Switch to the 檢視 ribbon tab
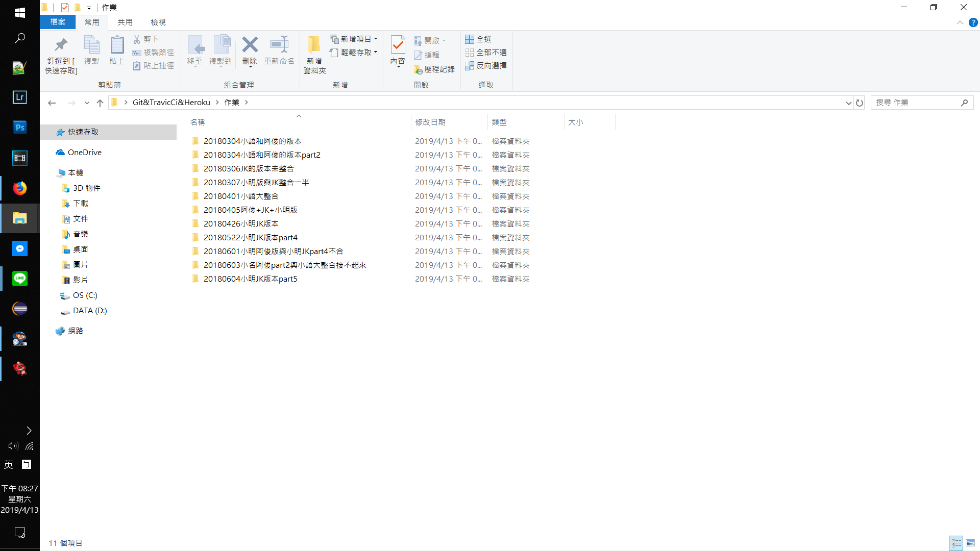Viewport: 980px width, 551px height. (x=158, y=22)
